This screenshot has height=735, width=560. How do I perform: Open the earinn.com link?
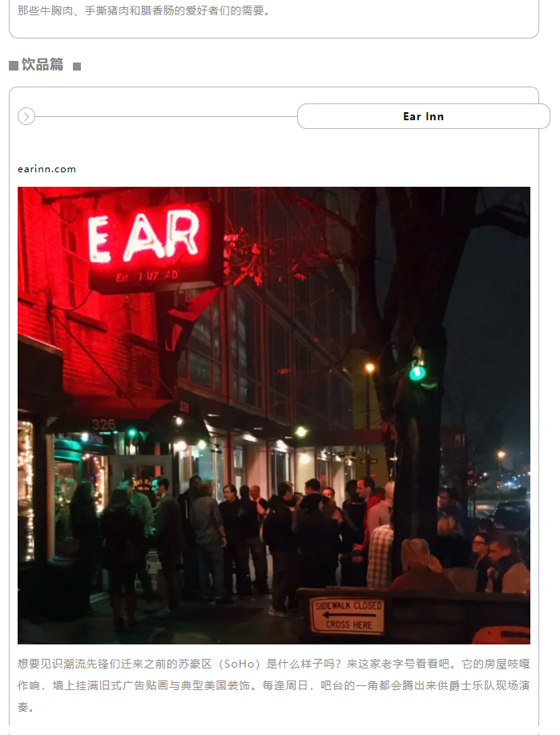(x=46, y=169)
